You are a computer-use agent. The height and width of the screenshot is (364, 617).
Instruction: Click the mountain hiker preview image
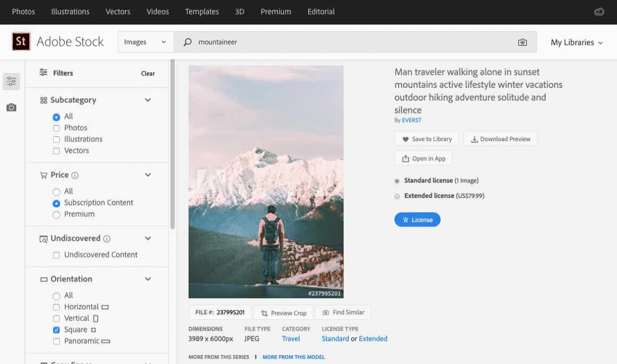pos(266,182)
